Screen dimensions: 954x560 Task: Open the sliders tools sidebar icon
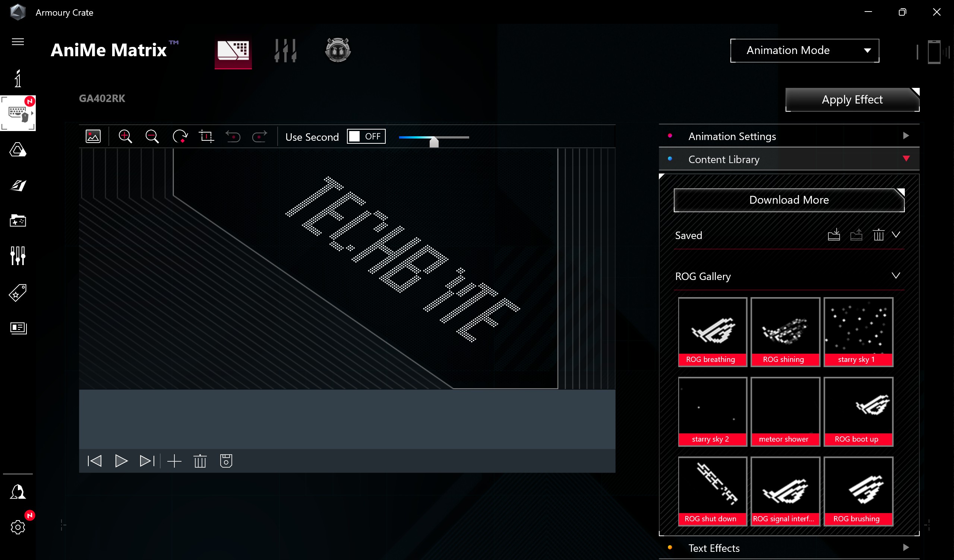pyautogui.click(x=18, y=256)
